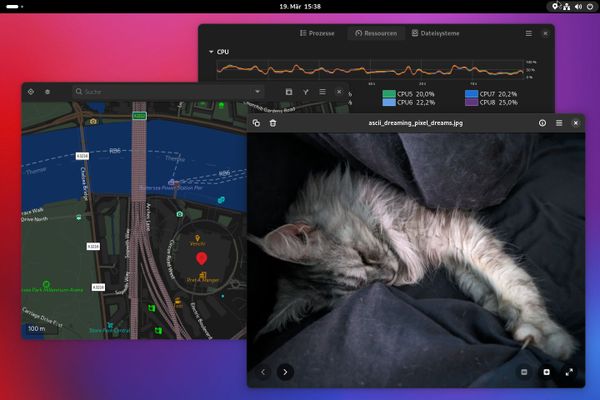Click the locate-me button in Maps
The height and width of the screenshot is (400, 600).
tap(31, 91)
